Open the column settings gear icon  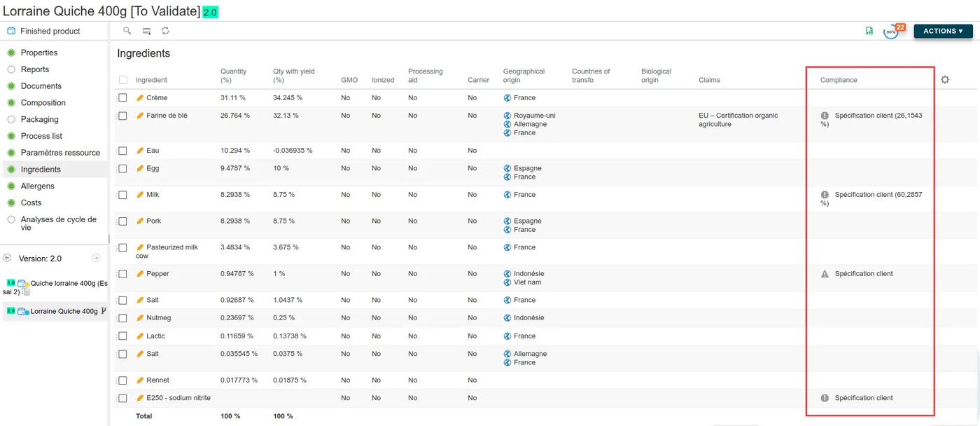(945, 80)
